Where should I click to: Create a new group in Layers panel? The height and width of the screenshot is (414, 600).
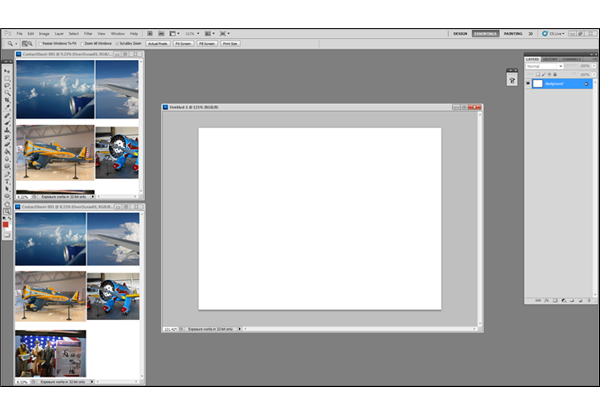pos(572,300)
